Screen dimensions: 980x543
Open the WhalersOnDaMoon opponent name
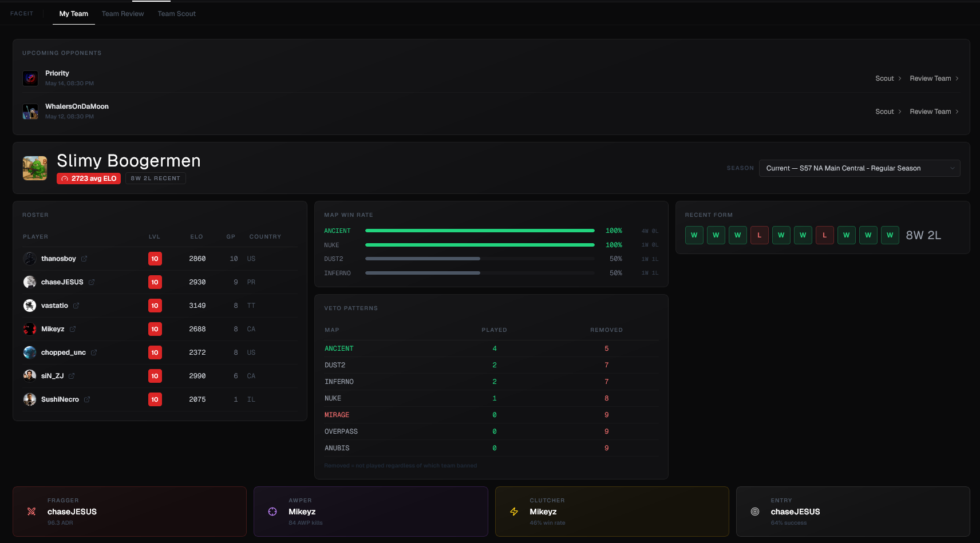[77, 106]
